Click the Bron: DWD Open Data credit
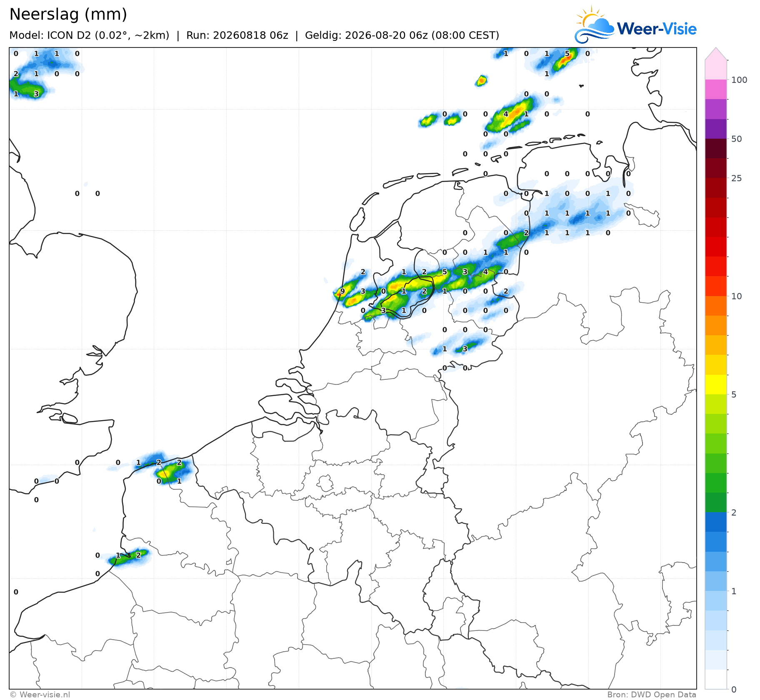 click(x=652, y=694)
